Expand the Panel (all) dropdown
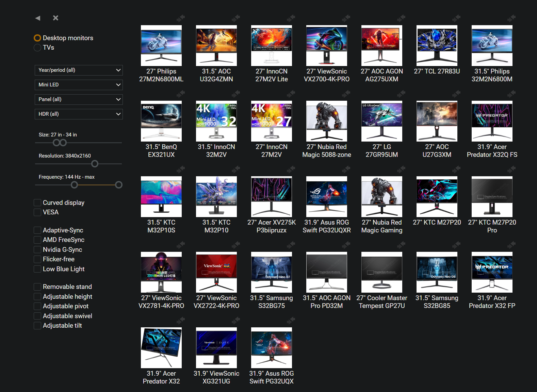The image size is (537, 392). 79,99
